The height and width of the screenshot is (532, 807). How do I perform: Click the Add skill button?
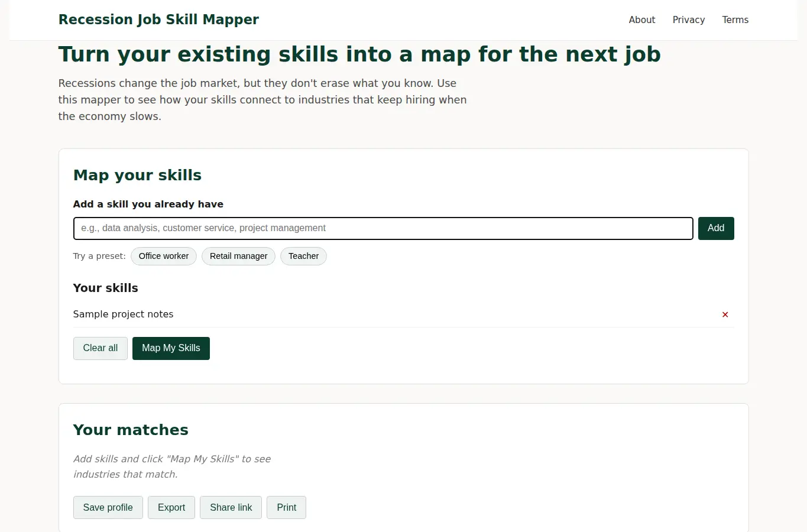(x=716, y=228)
